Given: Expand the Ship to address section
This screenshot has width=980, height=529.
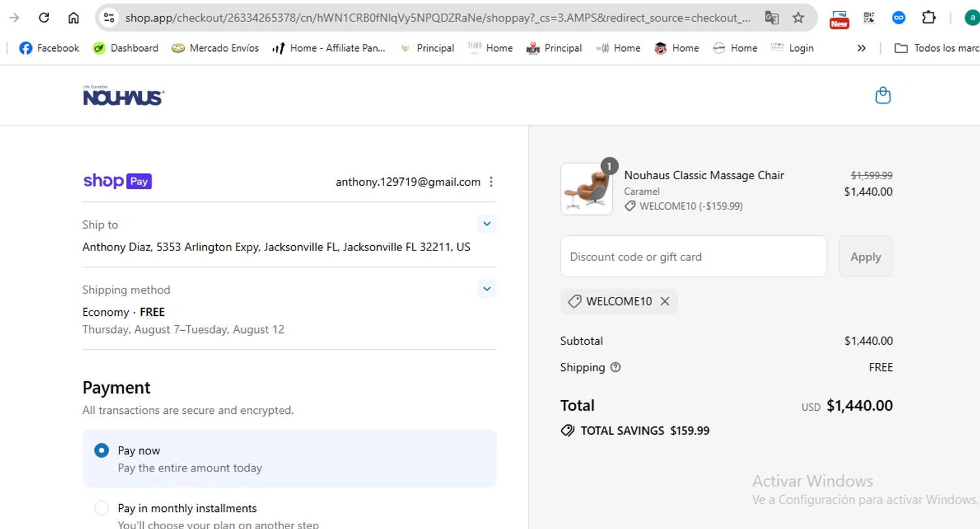Looking at the screenshot, I should 487,224.
